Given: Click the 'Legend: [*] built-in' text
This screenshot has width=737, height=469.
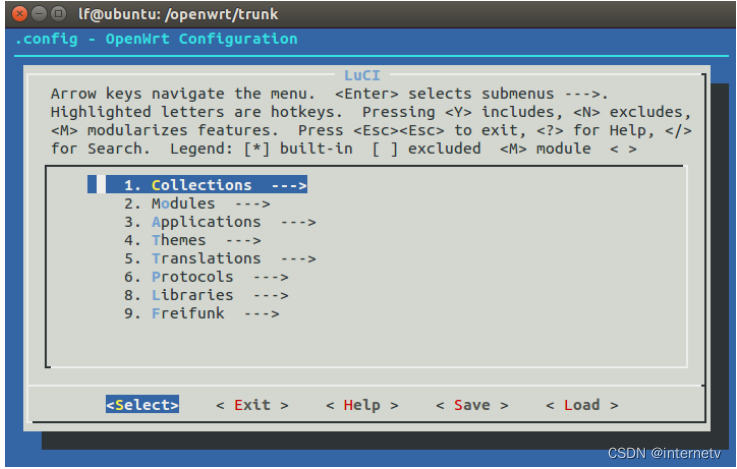Looking at the screenshot, I should click(261, 149).
